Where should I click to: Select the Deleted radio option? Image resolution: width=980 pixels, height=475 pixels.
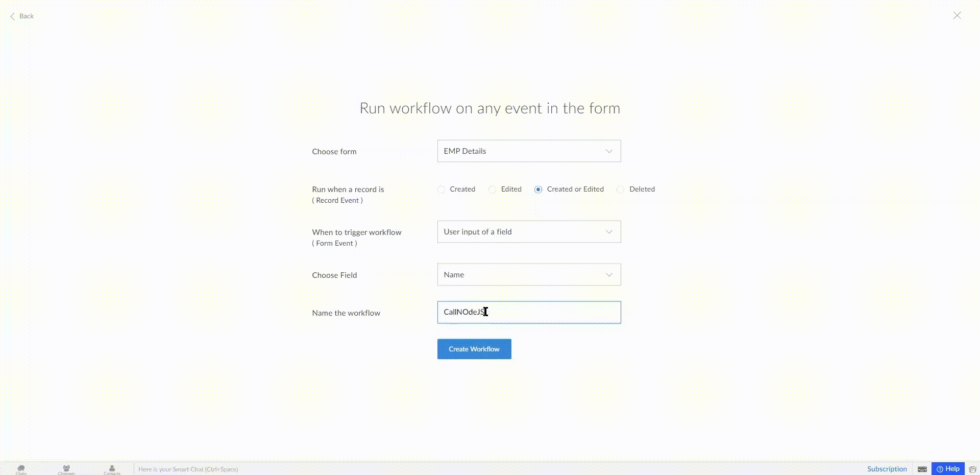pos(621,189)
